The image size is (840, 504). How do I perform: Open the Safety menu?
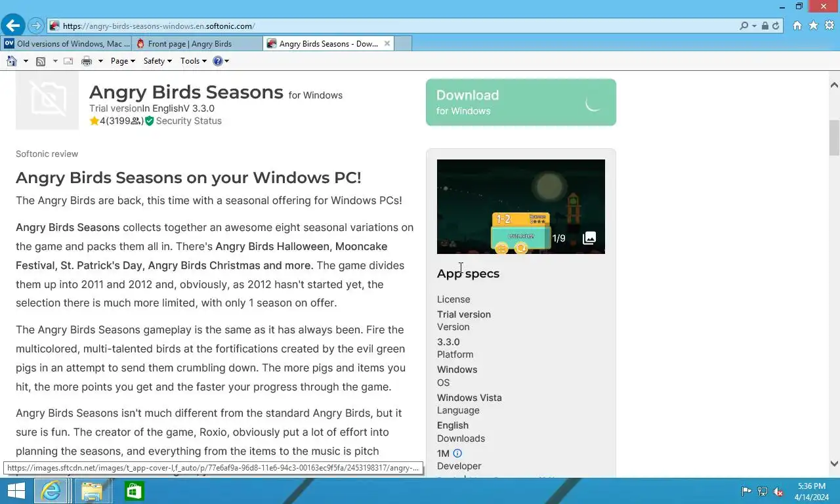pos(157,61)
